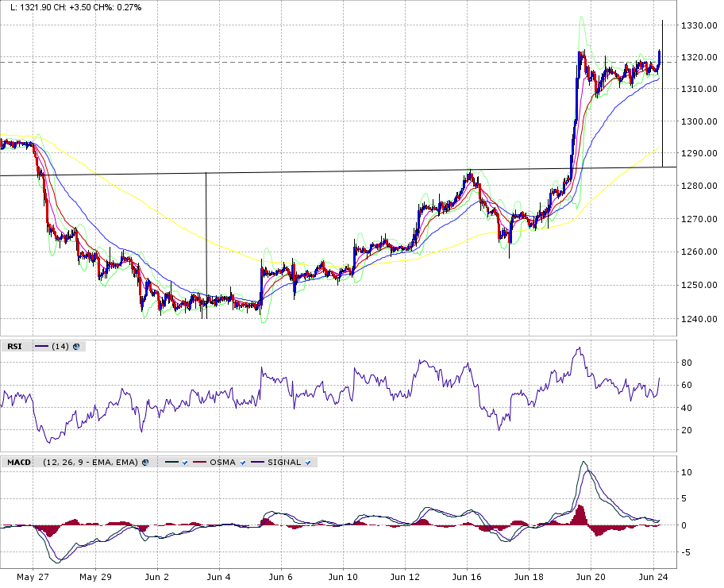Click the Jun 20 date label

(x=591, y=578)
